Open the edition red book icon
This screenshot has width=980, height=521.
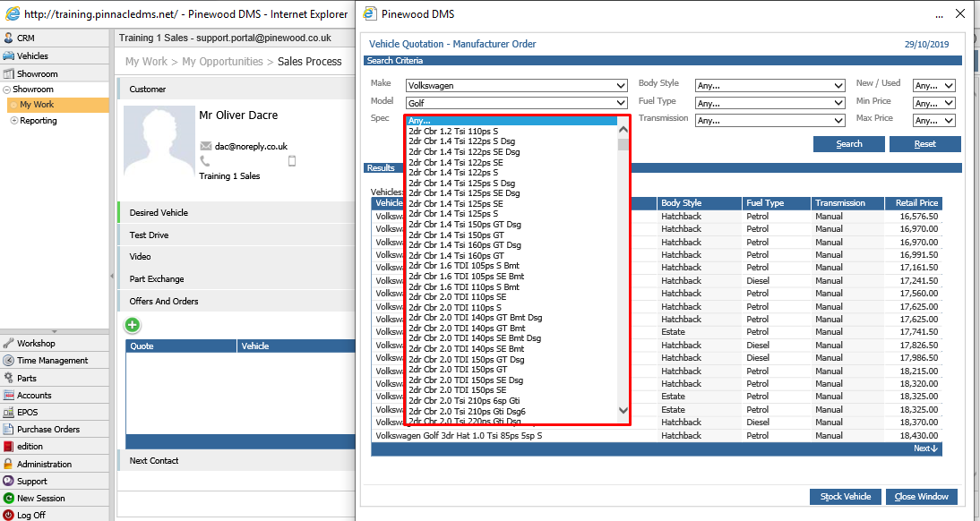point(9,447)
